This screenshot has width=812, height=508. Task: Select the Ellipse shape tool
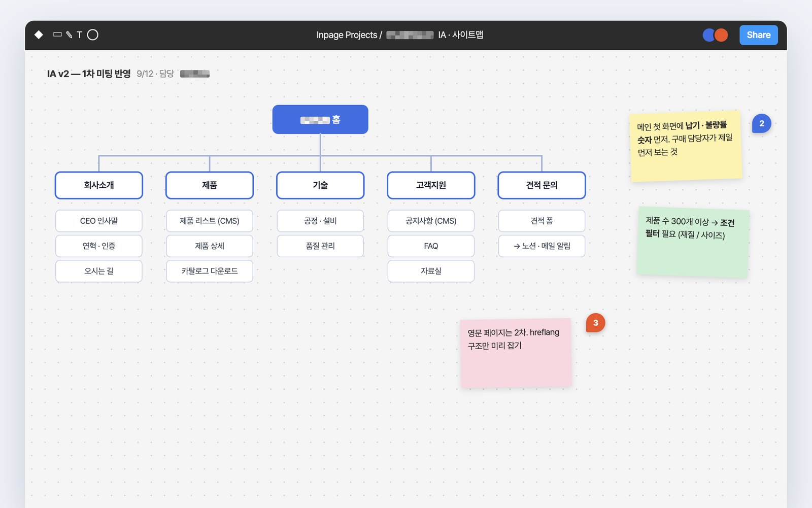pyautogui.click(x=92, y=35)
